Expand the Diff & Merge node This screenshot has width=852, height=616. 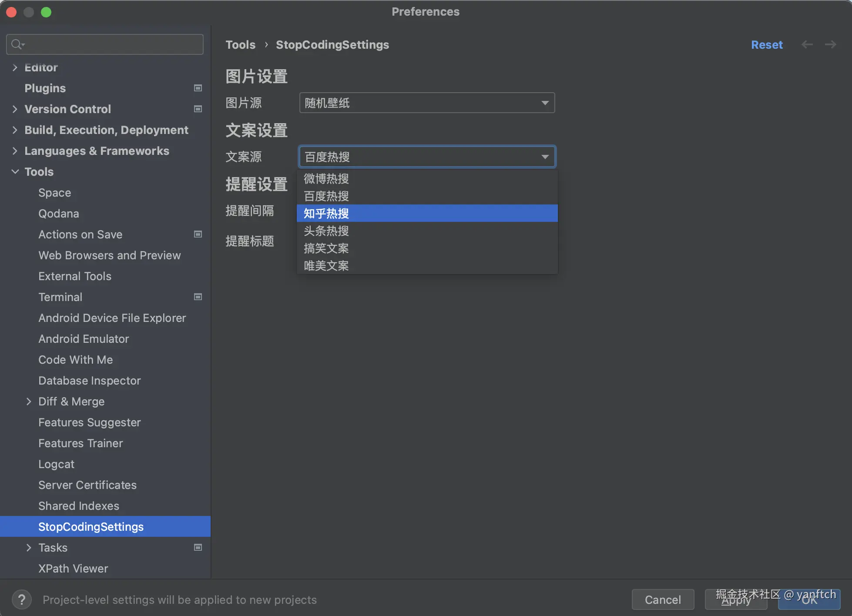(x=29, y=402)
